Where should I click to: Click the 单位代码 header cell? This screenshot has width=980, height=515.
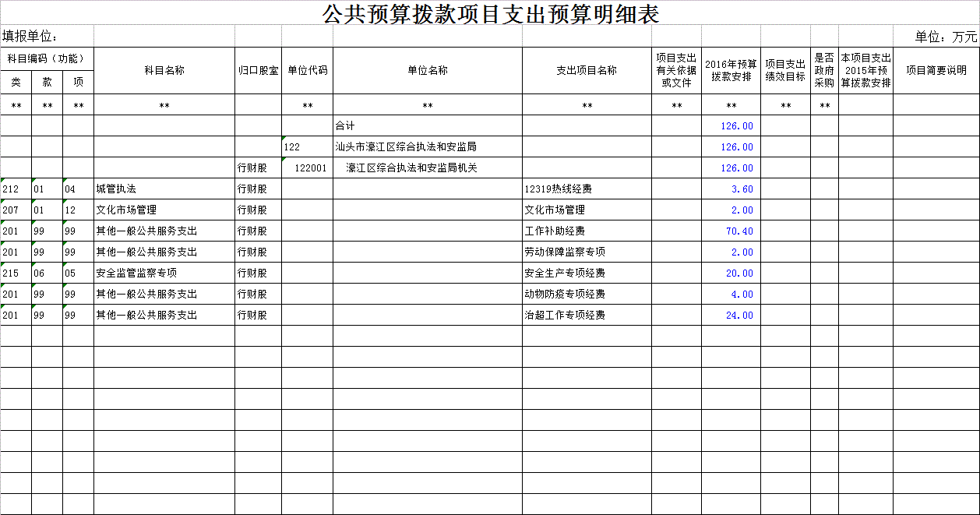click(x=307, y=70)
